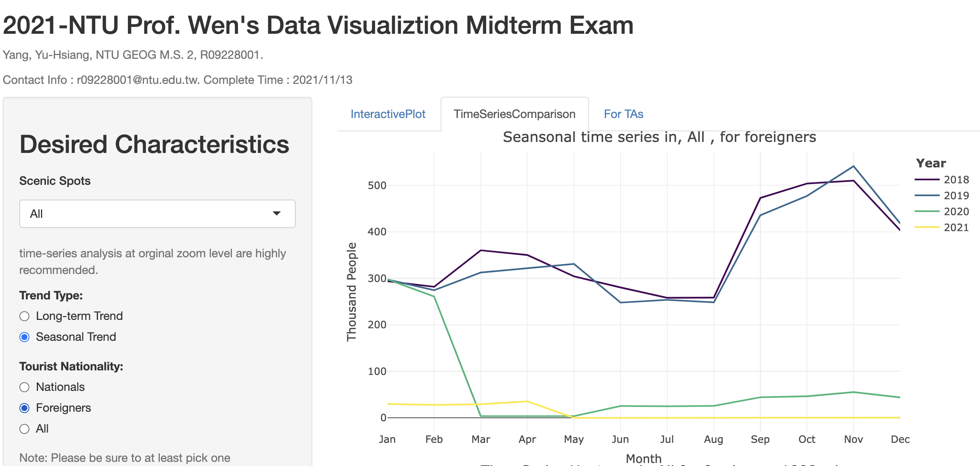Click the 2019 line peak at Nov

[x=853, y=166]
